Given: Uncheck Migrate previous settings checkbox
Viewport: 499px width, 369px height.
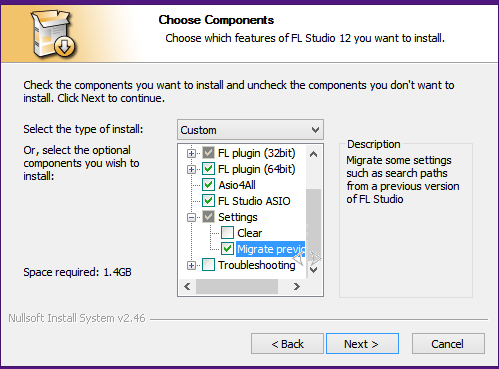Looking at the screenshot, I should coord(228,249).
